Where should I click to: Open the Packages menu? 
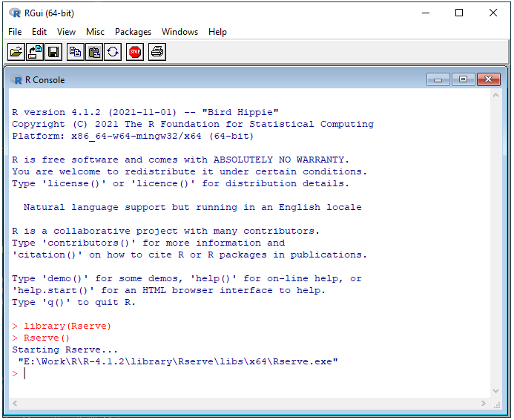133,32
